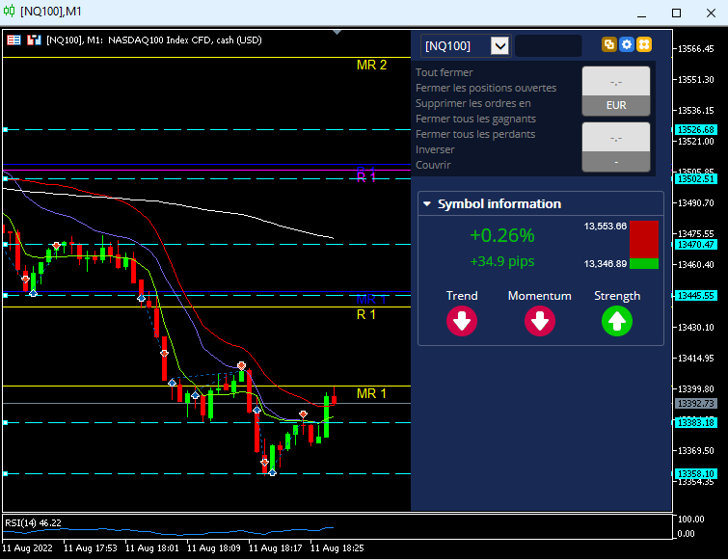Click the gray 13392.73 current price label
728x560 pixels.
tap(695, 403)
